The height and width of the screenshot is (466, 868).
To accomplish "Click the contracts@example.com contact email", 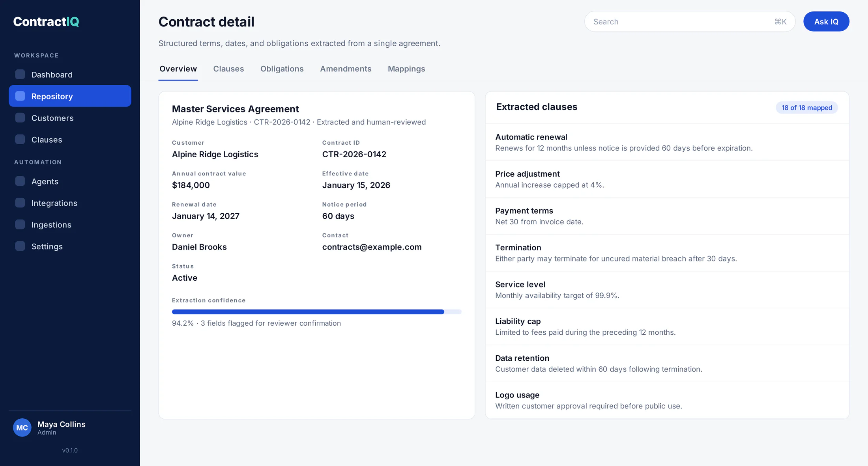I will (x=372, y=247).
